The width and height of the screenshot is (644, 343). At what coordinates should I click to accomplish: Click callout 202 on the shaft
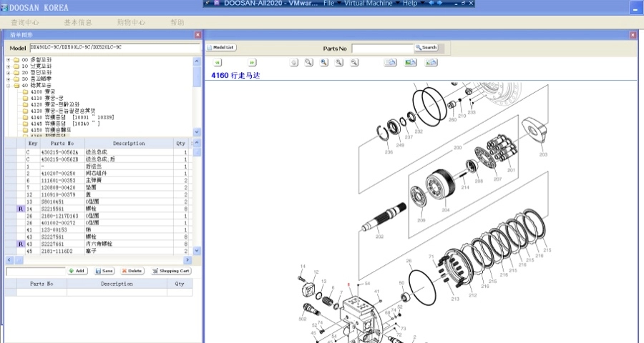pyautogui.click(x=379, y=237)
